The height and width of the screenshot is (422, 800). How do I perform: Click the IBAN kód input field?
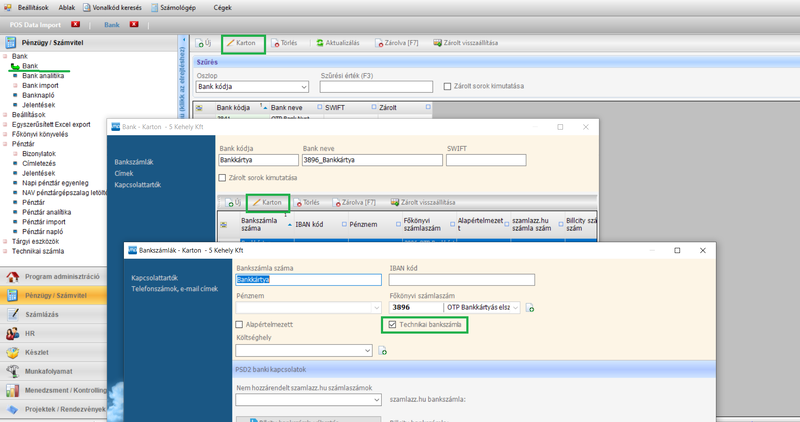461,280
